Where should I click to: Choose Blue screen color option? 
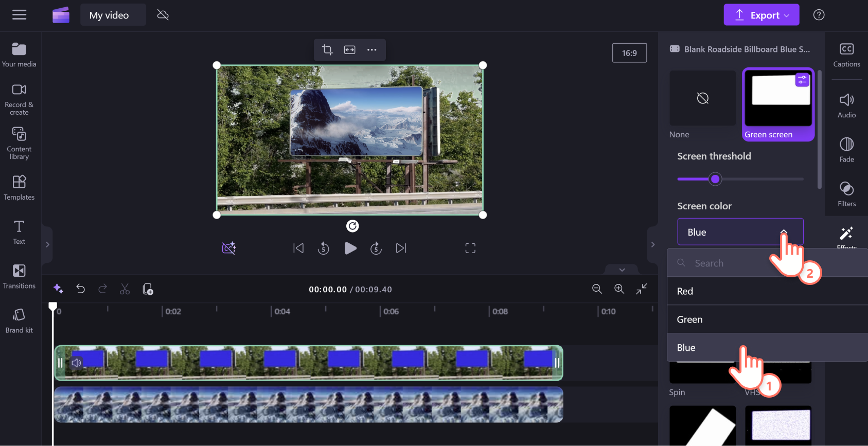click(767, 348)
